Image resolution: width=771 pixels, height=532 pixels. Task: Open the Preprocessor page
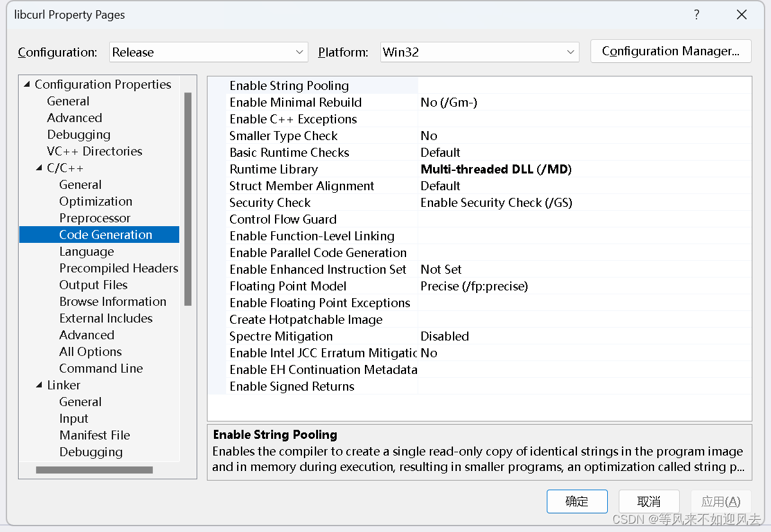(x=94, y=218)
